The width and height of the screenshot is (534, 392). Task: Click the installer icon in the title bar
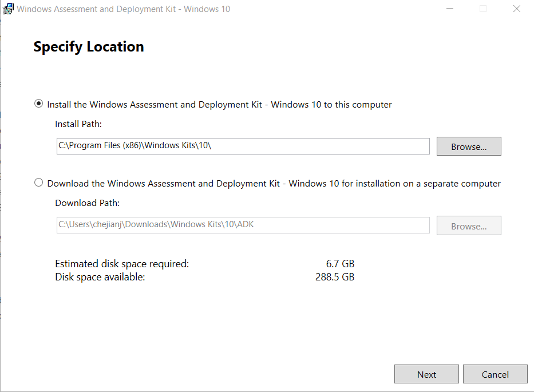pyautogui.click(x=9, y=9)
